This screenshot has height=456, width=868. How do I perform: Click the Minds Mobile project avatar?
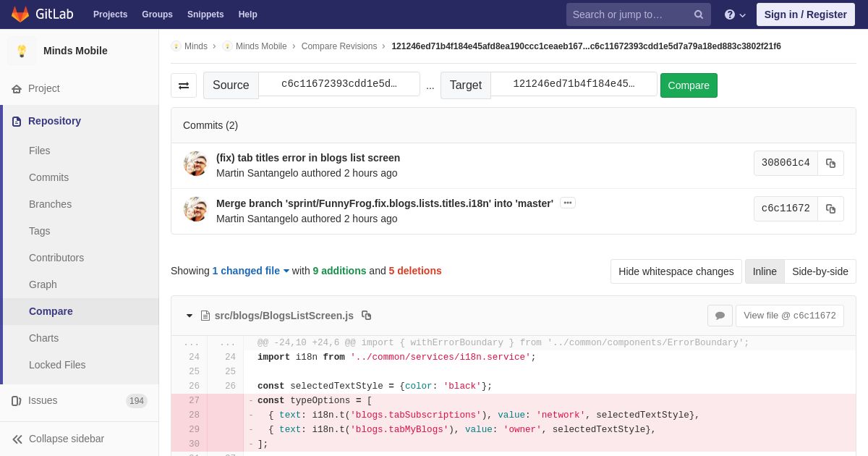point(22,51)
